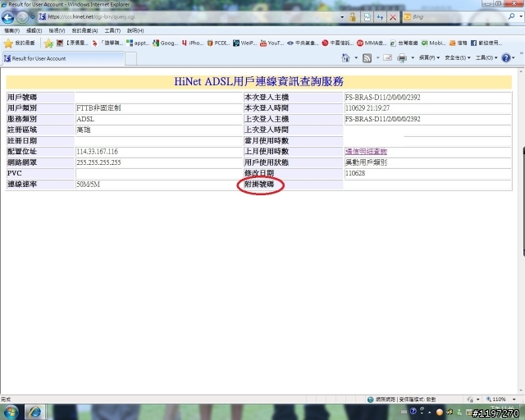525x420 pixels.
Task: Open the YouT... favorites bookmark
Action: 272,43
